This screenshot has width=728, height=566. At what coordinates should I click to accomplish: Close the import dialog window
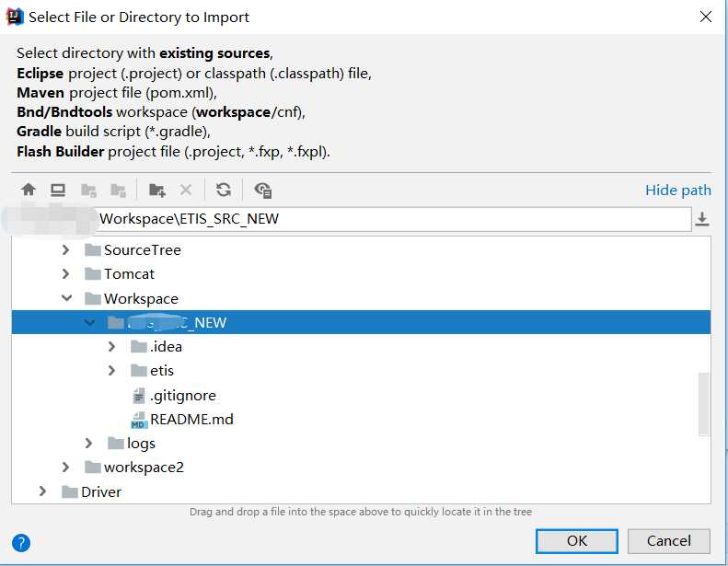click(706, 17)
